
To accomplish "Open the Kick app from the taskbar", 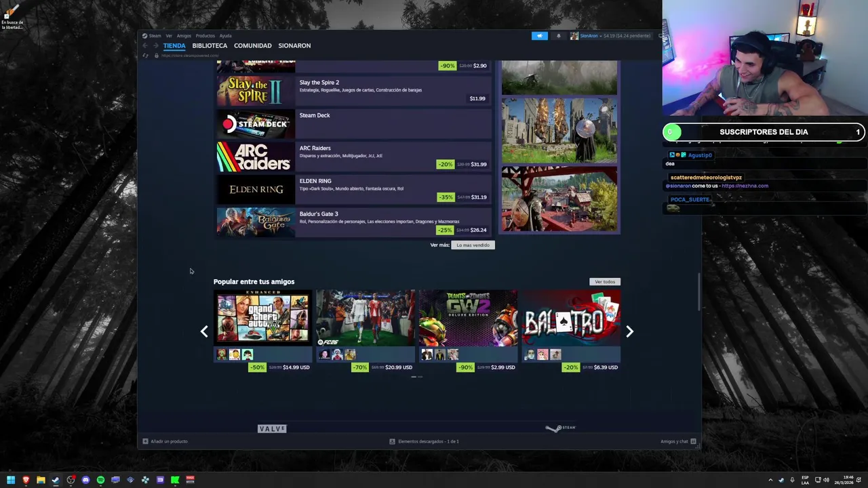I will [x=175, y=480].
